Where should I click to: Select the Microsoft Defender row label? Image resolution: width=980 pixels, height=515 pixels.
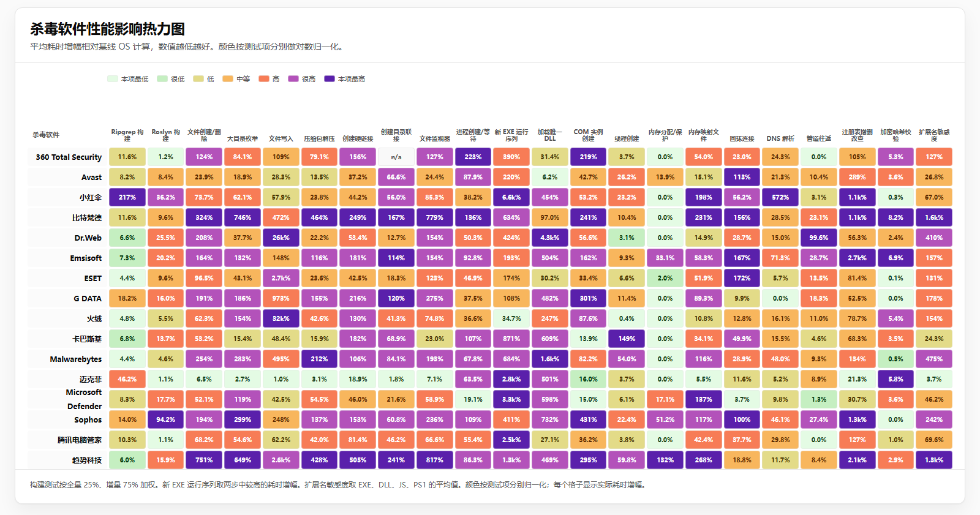coord(84,399)
